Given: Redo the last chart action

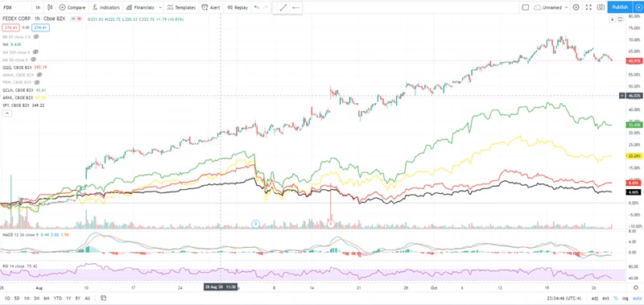Looking at the screenshot, I should (x=266, y=7).
